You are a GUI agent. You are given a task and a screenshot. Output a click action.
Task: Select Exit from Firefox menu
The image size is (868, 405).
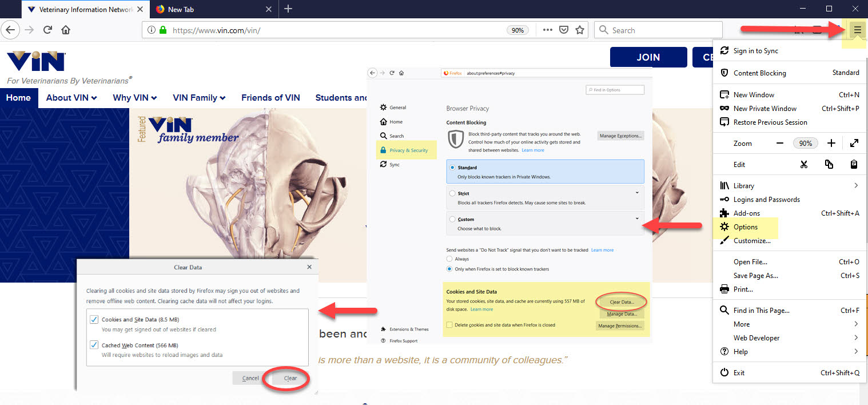(x=789, y=372)
